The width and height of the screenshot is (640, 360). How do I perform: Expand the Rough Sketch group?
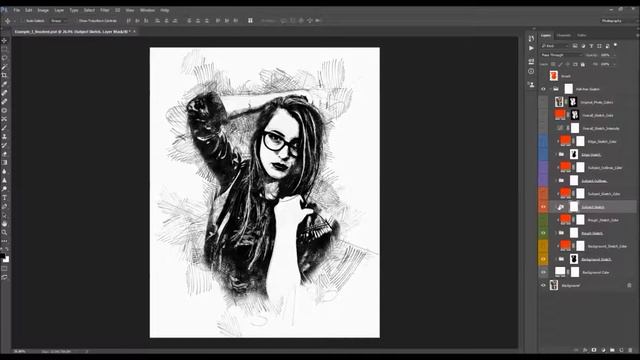(x=556, y=233)
